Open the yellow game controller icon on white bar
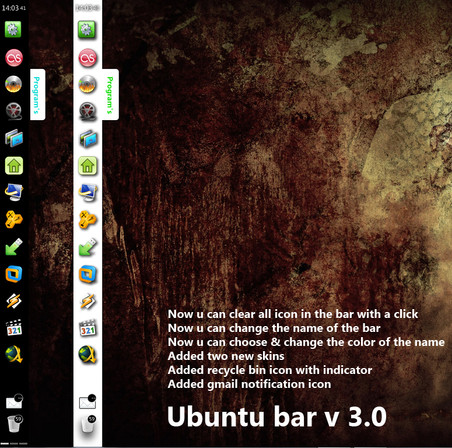This screenshot has height=448, width=452. (88, 220)
